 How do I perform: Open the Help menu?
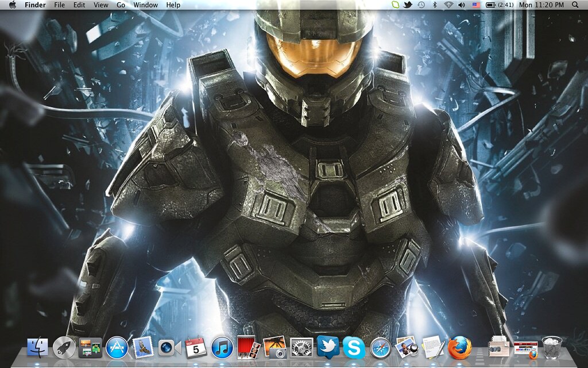173,5
